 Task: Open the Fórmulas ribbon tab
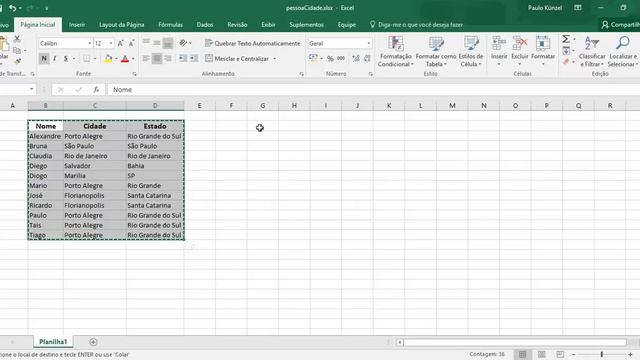coord(170,25)
